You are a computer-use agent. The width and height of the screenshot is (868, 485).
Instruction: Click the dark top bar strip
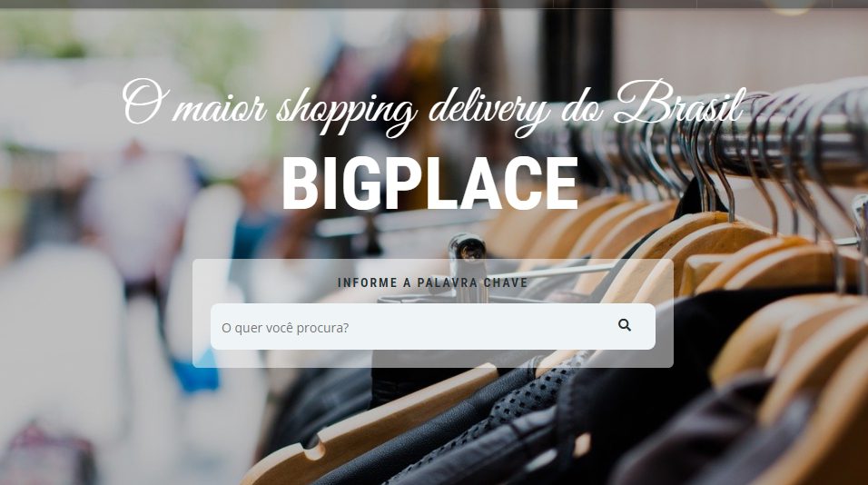pos(434,4)
